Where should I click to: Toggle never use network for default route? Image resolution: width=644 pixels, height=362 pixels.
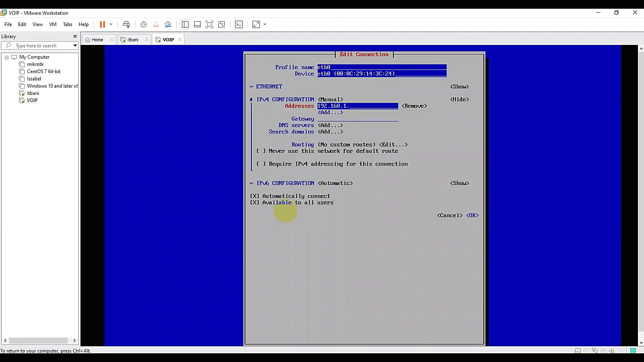[x=261, y=151]
